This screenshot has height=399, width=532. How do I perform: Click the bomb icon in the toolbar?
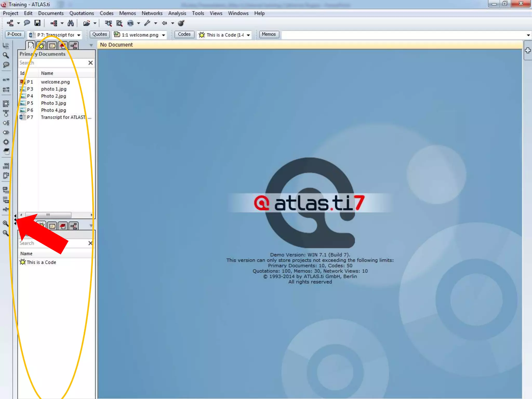[x=181, y=23]
